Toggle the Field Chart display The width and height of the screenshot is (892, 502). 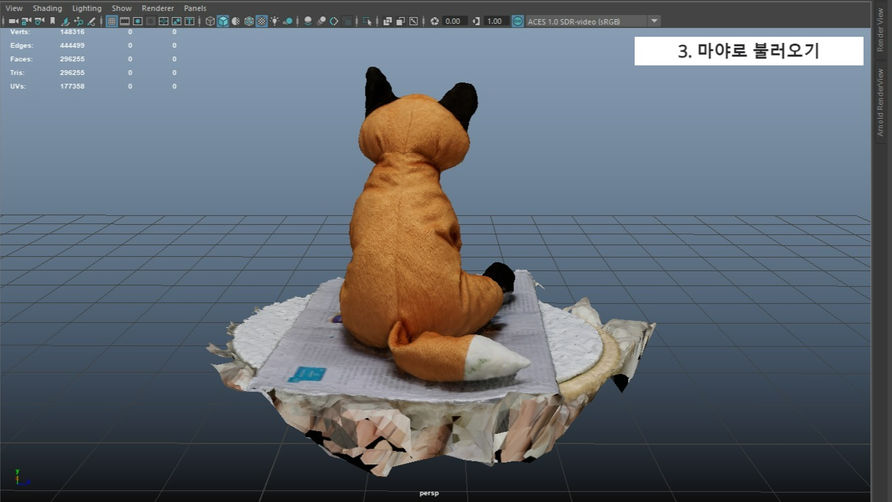coord(163,21)
